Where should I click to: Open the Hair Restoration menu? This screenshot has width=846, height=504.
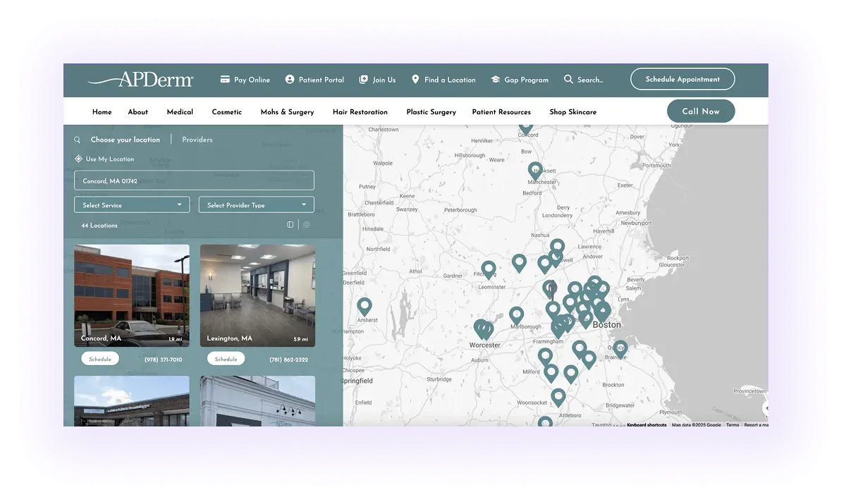tap(360, 111)
